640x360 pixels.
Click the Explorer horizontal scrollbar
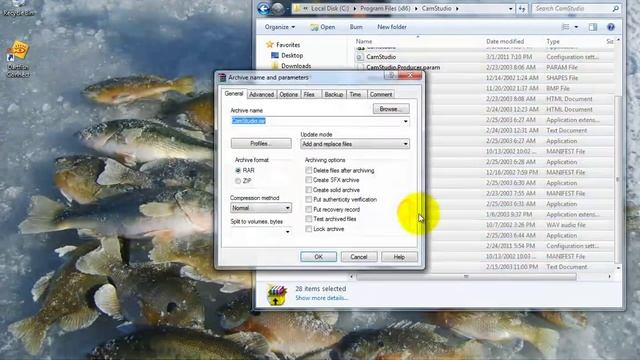(x=466, y=277)
